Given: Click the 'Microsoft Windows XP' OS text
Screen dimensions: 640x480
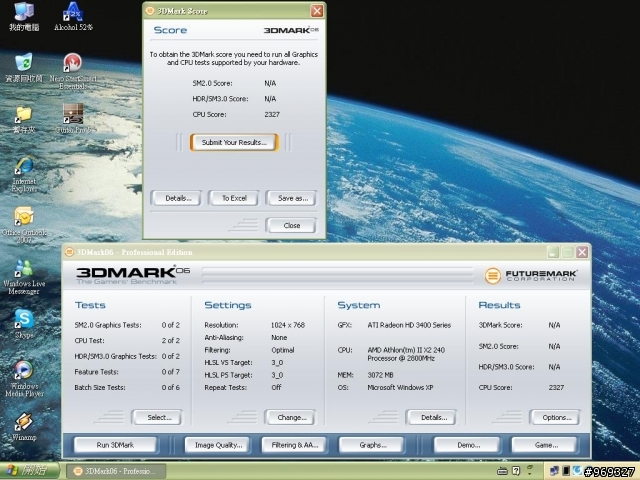Looking at the screenshot, I should 400,387.
